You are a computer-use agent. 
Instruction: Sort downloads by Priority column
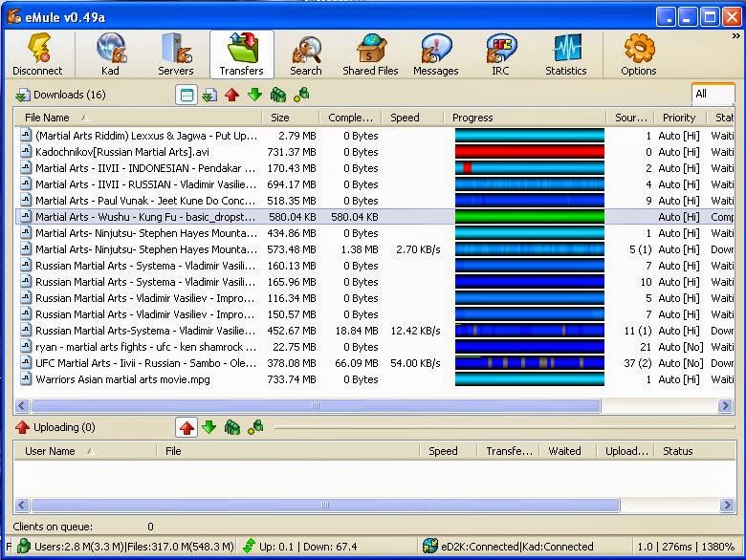(679, 118)
